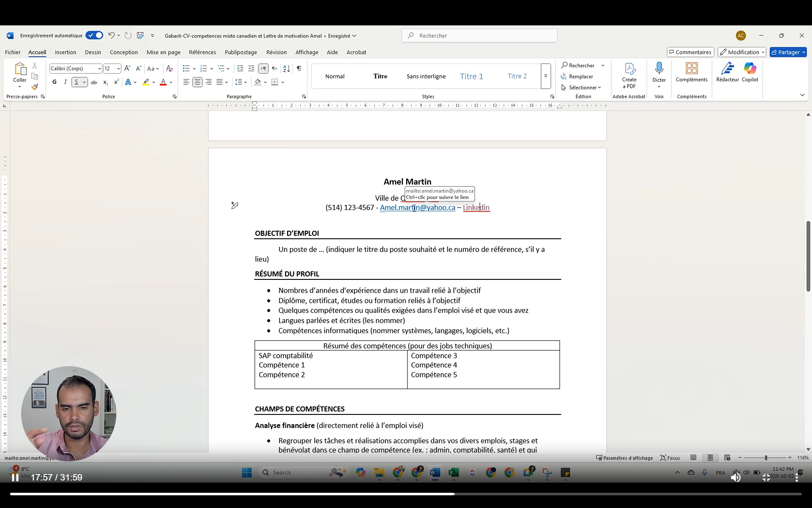
Task: Open the Insertion ribbon tab
Action: tap(65, 52)
